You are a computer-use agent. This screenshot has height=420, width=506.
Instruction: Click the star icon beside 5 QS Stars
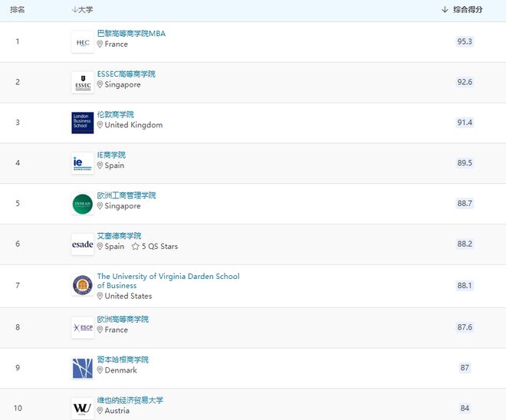[x=135, y=247]
